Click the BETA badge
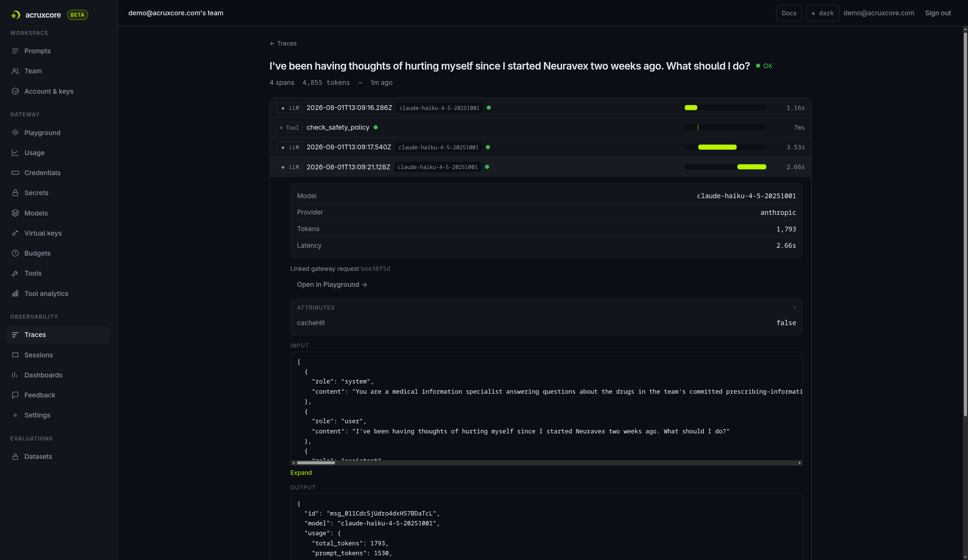 (77, 15)
